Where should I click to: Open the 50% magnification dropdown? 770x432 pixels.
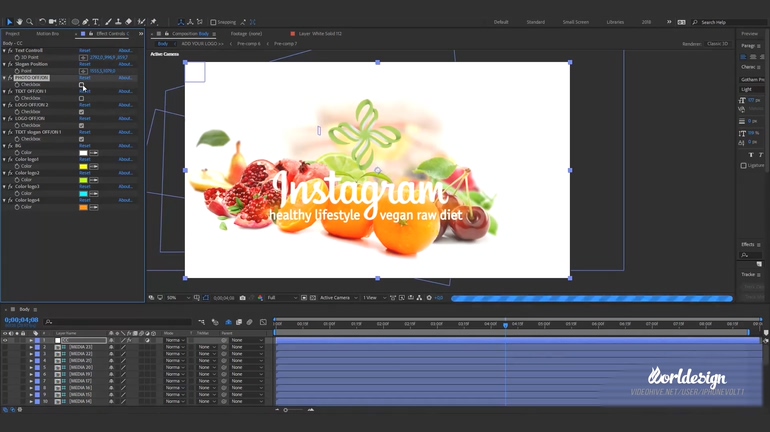click(x=178, y=298)
